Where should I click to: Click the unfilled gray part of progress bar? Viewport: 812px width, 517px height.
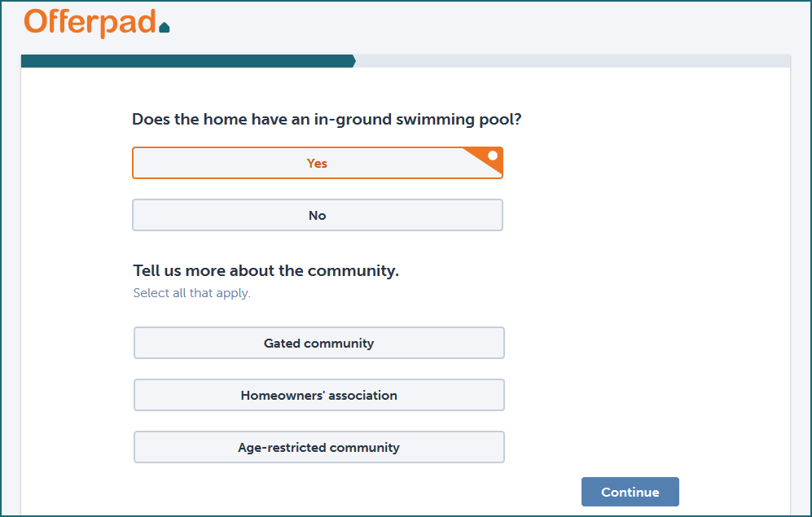(570, 61)
